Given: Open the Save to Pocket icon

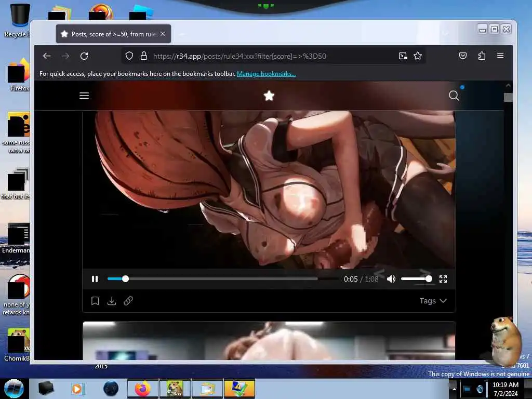Looking at the screenshot, I should tap(463, 56).
